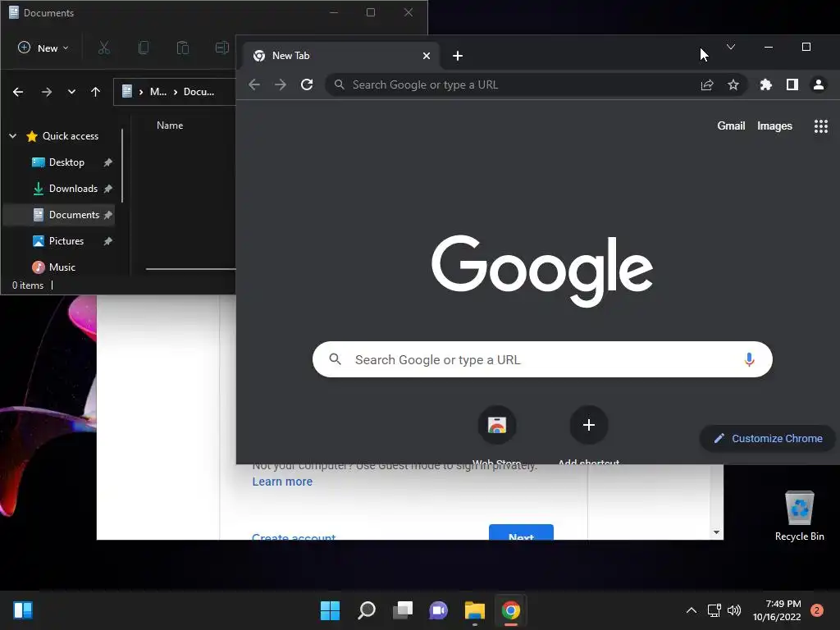Toggle Chrome side panel icon
This screenshot has height=630, width=840.
[792, 84]
